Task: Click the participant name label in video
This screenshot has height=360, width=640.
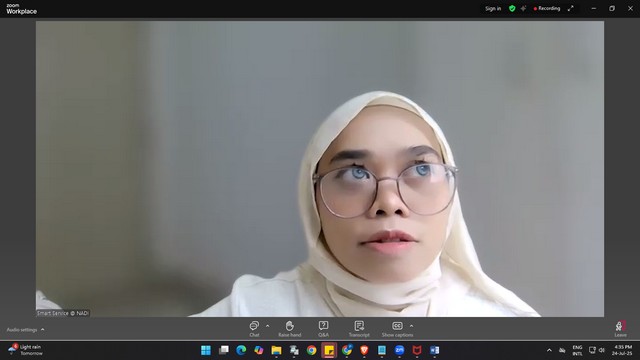Action: [63, 313]
